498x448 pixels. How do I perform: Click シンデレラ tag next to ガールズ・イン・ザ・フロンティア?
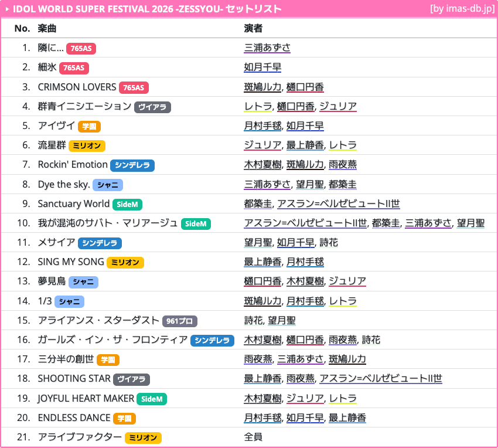coord(212,340)
